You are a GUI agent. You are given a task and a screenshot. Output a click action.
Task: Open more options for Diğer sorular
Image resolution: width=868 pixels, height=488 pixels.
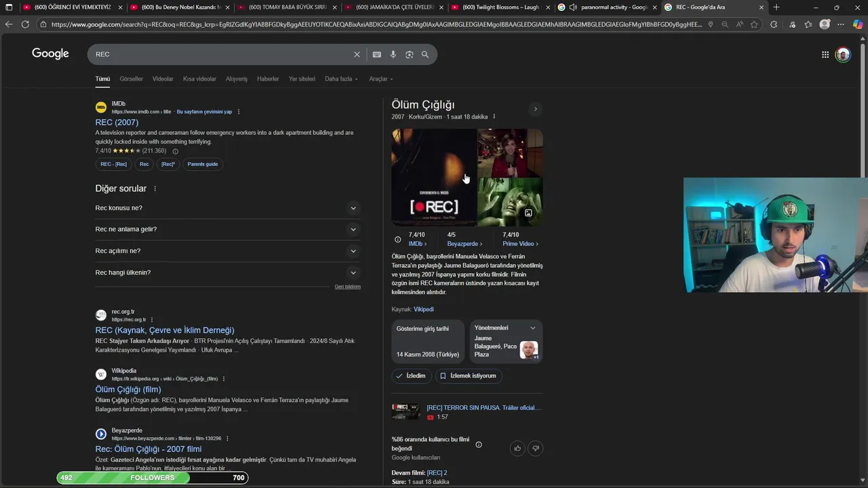point(155,188)
